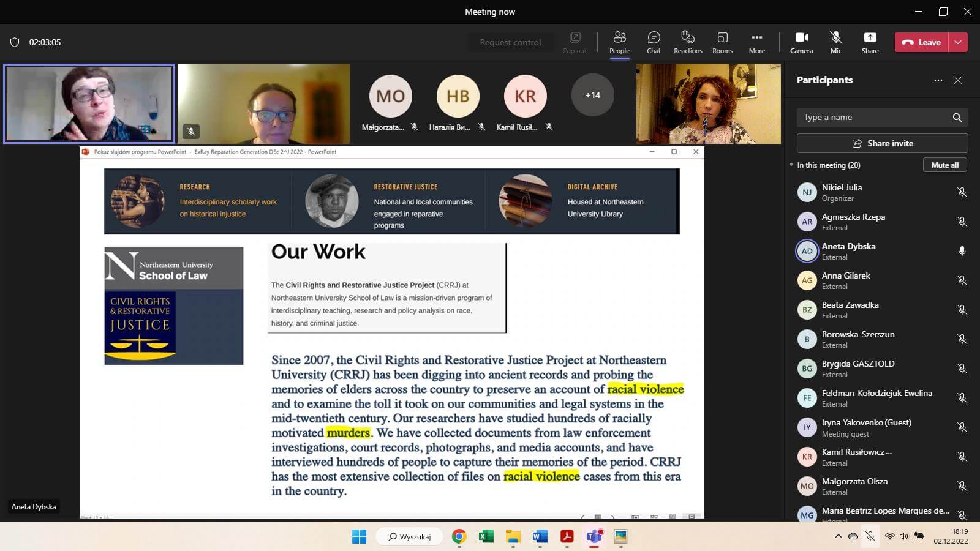The height and width of the screenshot is (551, 980).
Task: Toggle Beata Zawadka's mic icon
Action: (962, 310)
